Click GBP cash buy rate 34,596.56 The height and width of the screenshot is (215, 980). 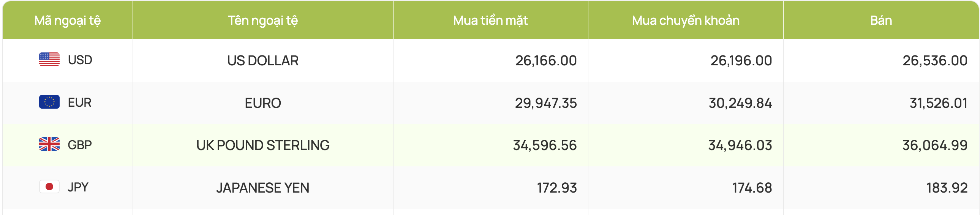click(x=545, y=145)
